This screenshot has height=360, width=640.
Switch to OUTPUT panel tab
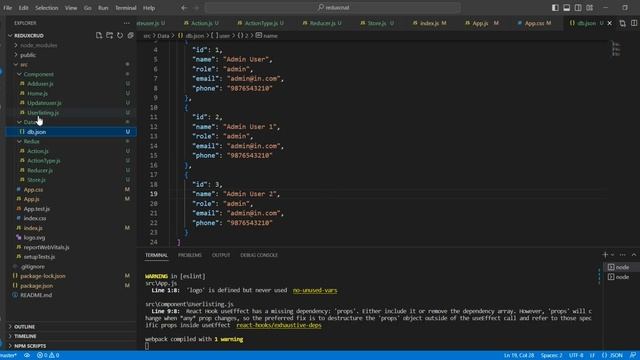[x=221, y=255]
